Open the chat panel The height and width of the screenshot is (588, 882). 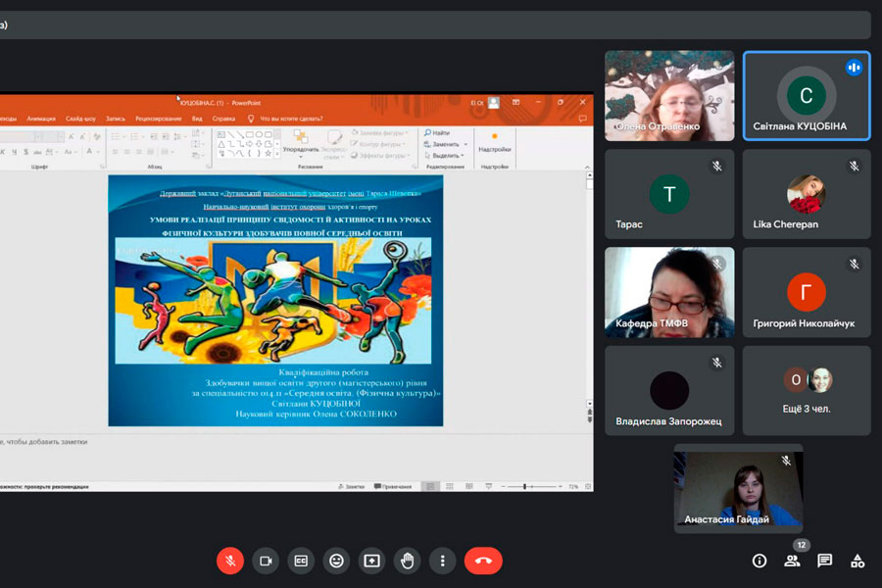824,561
